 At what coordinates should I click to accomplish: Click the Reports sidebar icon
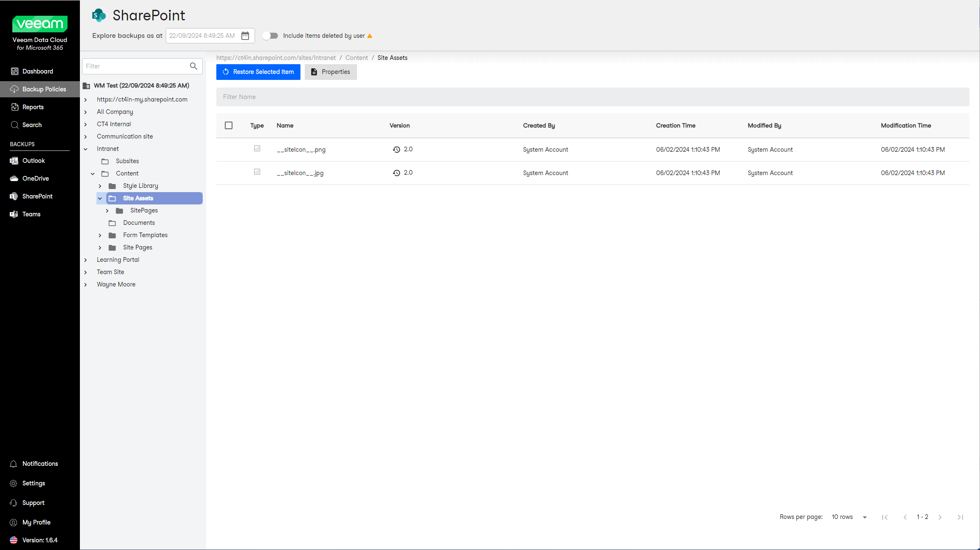(x=14, y=107)
